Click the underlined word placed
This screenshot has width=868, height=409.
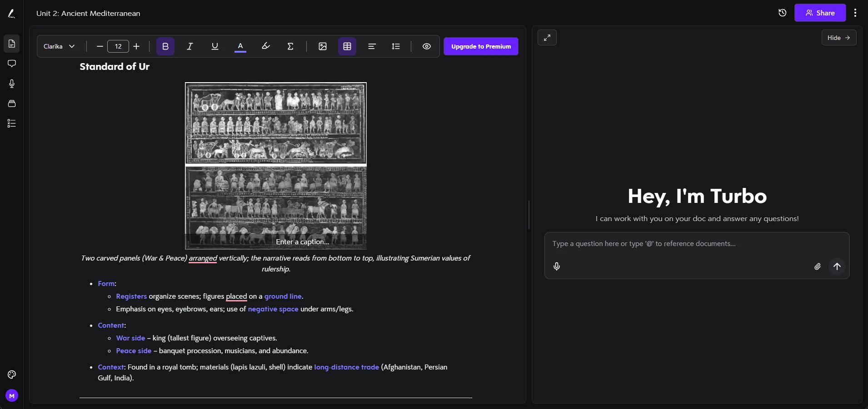click(x=236, y=296)
